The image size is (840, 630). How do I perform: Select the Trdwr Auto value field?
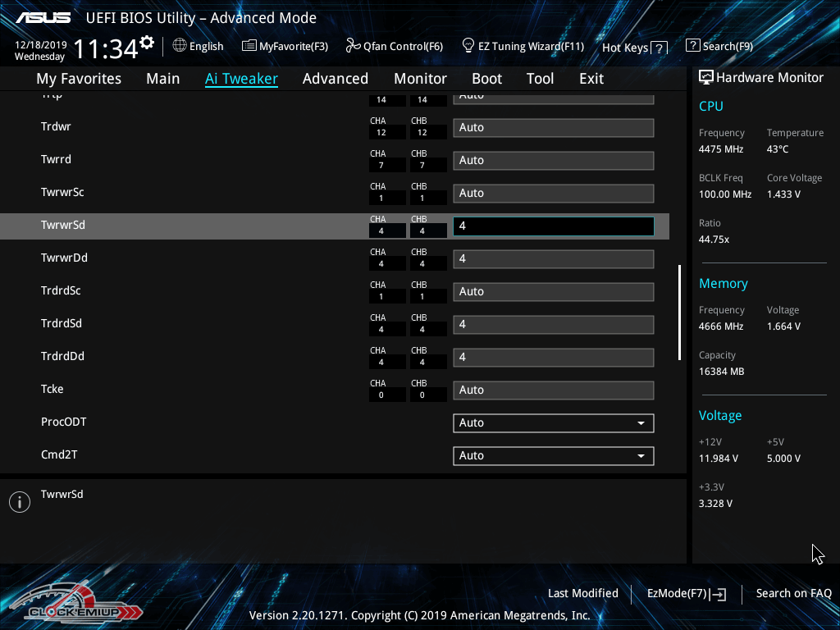[x=553, y=128]
